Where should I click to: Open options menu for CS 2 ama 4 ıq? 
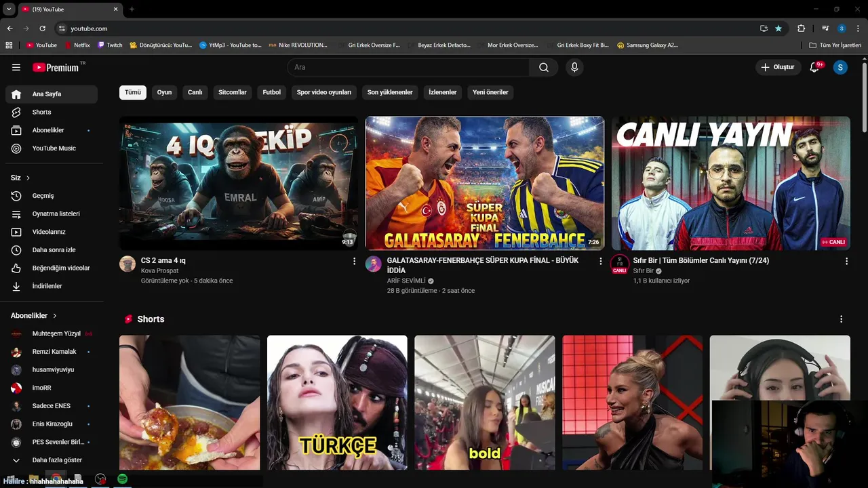[354, 261]
